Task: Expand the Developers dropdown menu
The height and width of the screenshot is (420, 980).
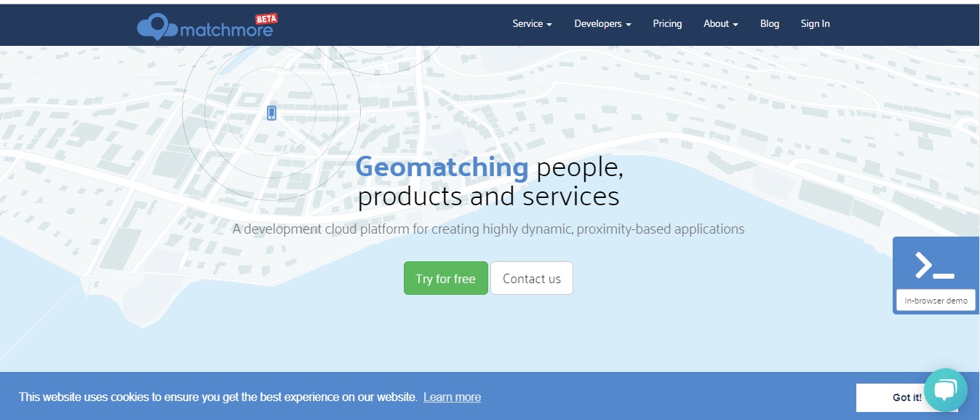Action: (602, 24)
